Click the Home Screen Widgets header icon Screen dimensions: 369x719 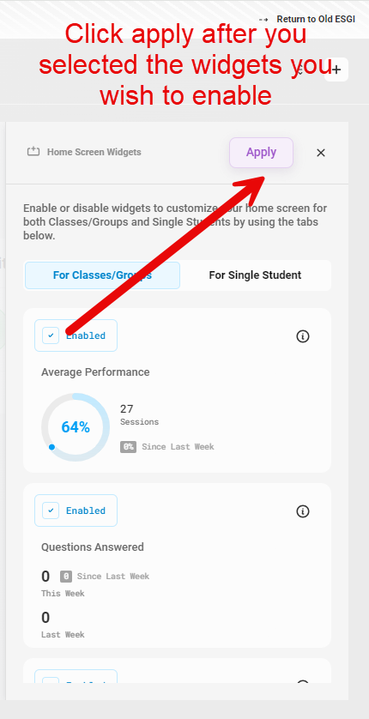pos(33,152)
